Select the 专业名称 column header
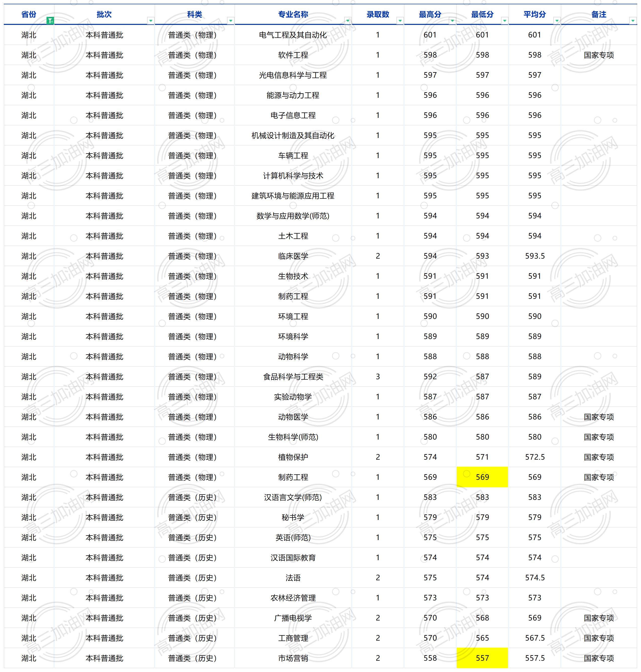Screen dimensions: 641x672 tap(293, 14)
